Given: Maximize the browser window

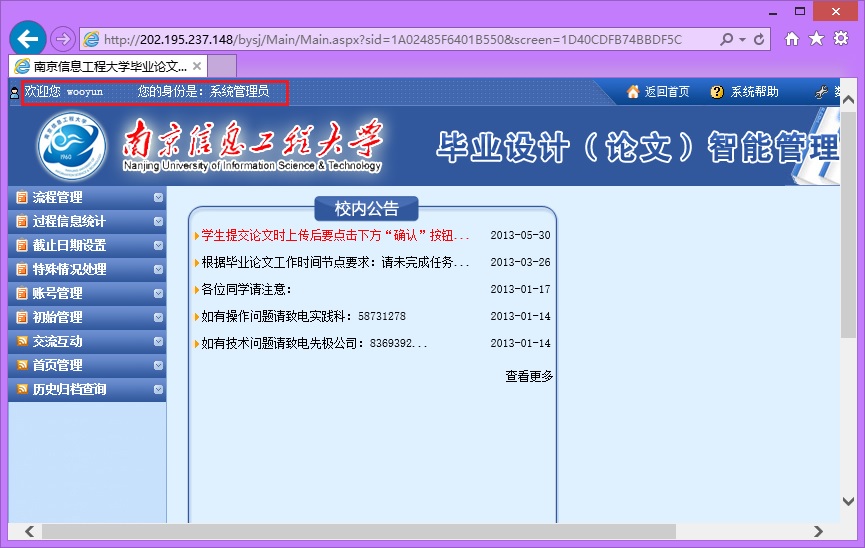Looking at the screenshot, I should (x=800, y=11).
